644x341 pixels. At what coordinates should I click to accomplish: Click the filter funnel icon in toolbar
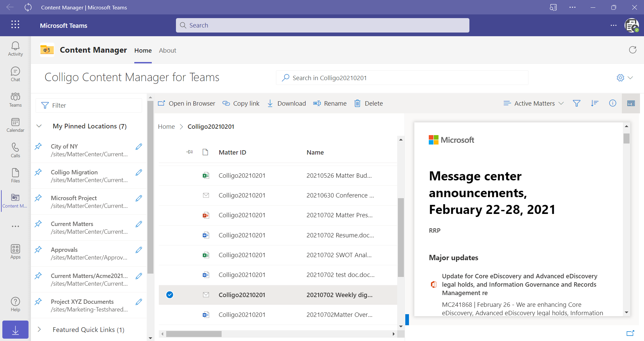pos(577,103)
